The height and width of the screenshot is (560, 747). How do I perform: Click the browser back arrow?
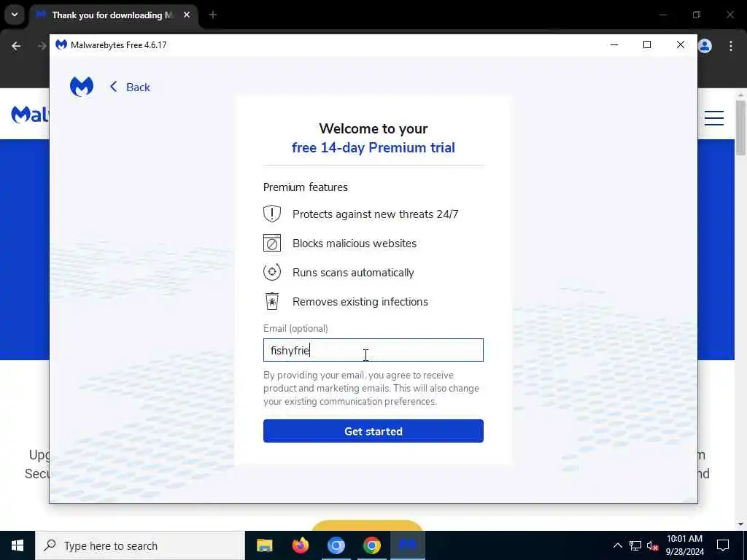(16, 46)
